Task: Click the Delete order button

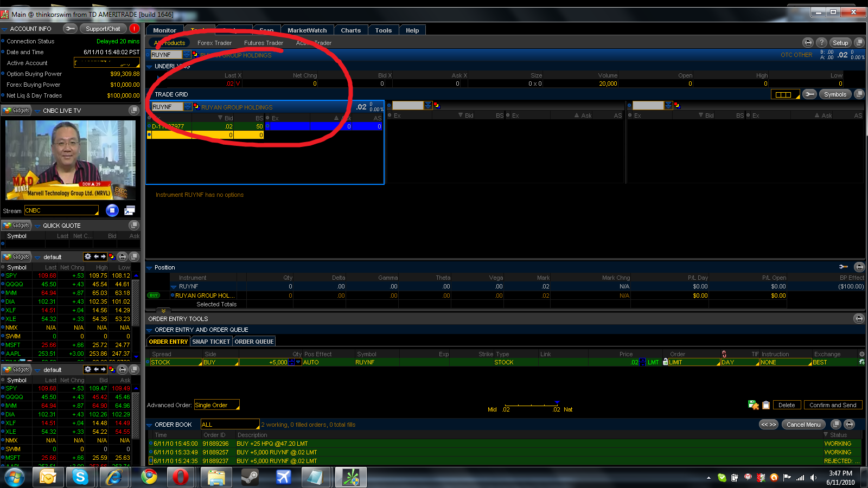Action: coord(787,405)
